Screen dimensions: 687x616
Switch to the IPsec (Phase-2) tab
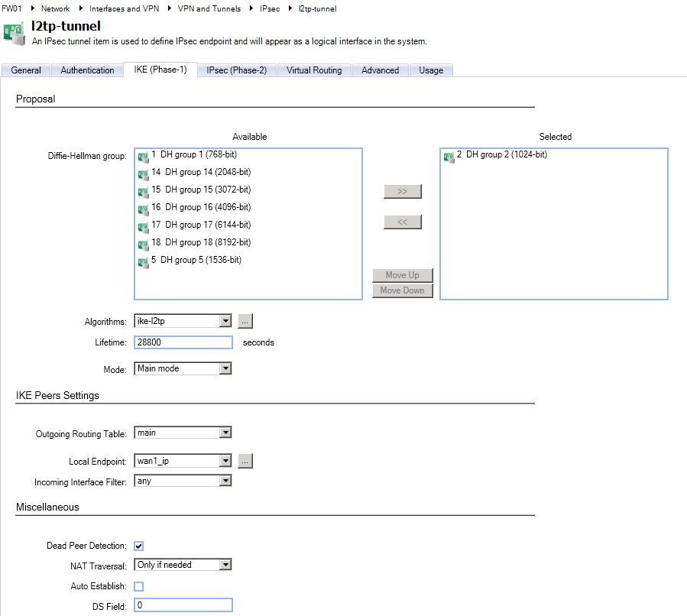point(236,70)
